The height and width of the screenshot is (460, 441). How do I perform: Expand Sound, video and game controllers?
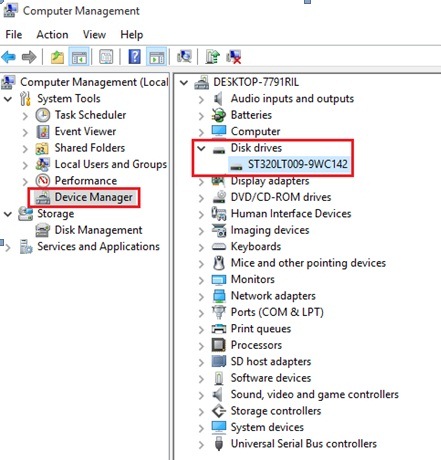pyautogui.click(x=201, y=395)
